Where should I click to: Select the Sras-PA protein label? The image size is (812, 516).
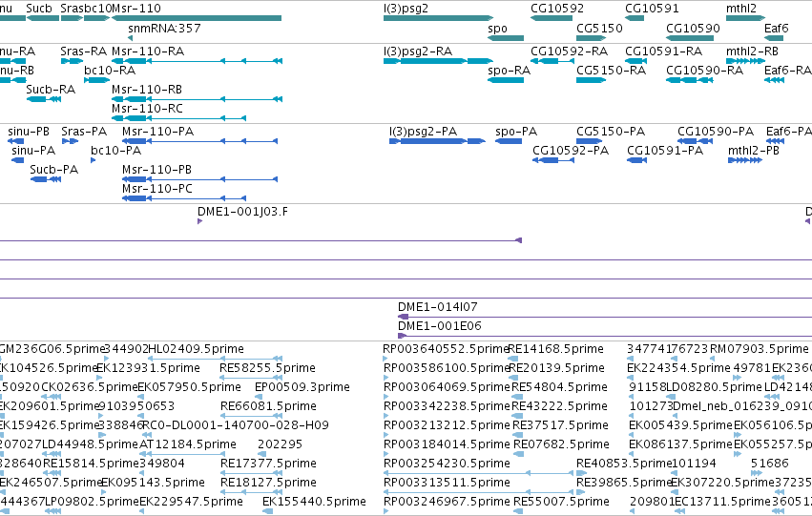tap(84, 132)
